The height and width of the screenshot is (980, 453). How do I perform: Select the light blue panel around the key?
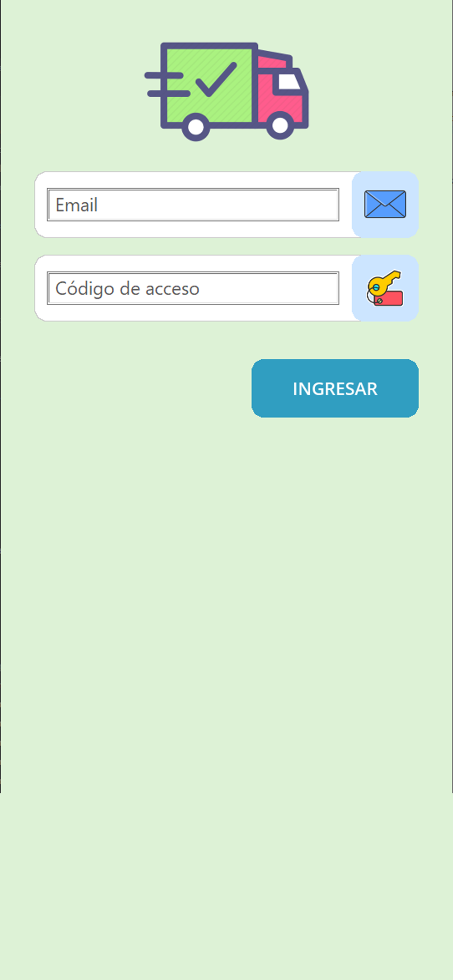[385, 288]
